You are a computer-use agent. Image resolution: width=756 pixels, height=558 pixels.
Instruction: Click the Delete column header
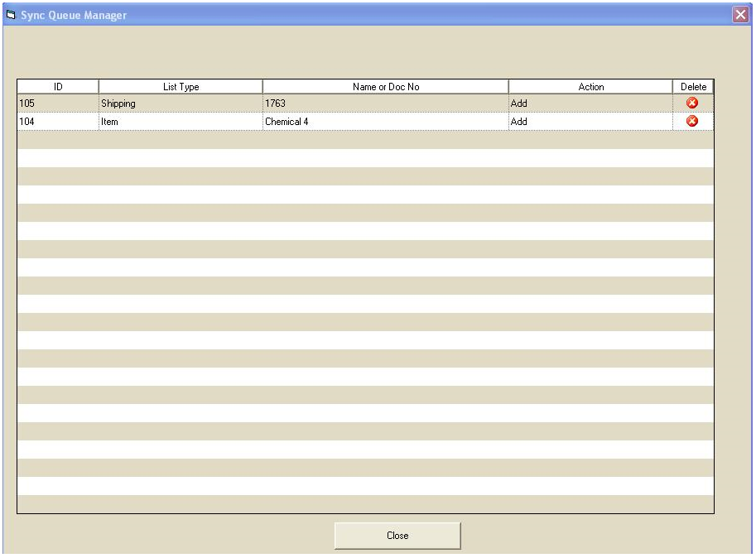693,87
